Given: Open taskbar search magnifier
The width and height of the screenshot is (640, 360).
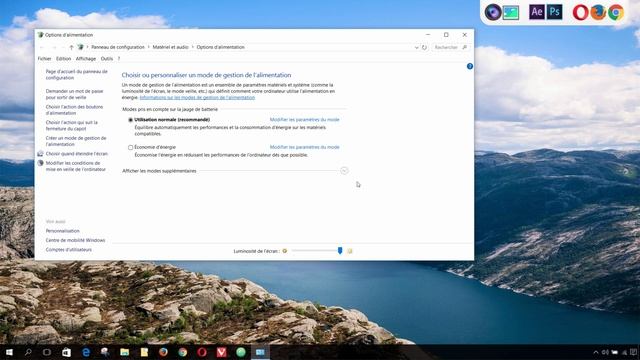Looking at the screenshot, I should (28, 352).
